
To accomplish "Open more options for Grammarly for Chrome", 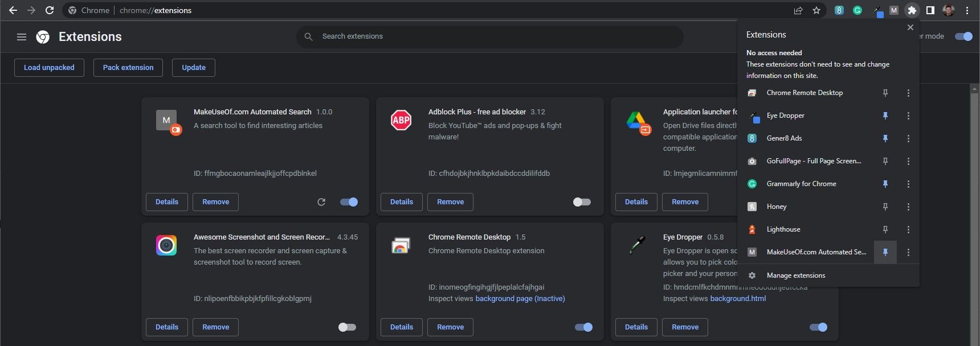I will click(908, 184).
